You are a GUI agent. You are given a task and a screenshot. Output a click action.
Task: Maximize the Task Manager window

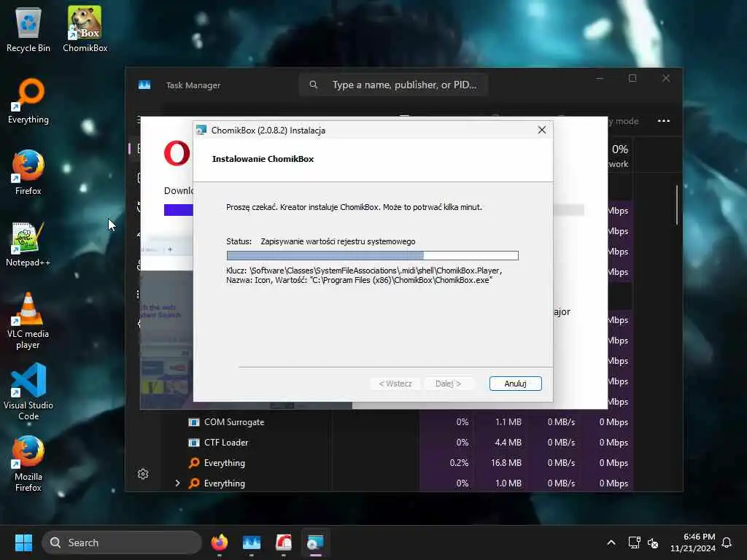click(632, 78)
